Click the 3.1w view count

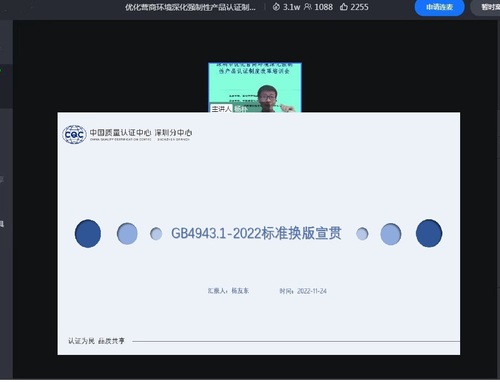[292, 7]
